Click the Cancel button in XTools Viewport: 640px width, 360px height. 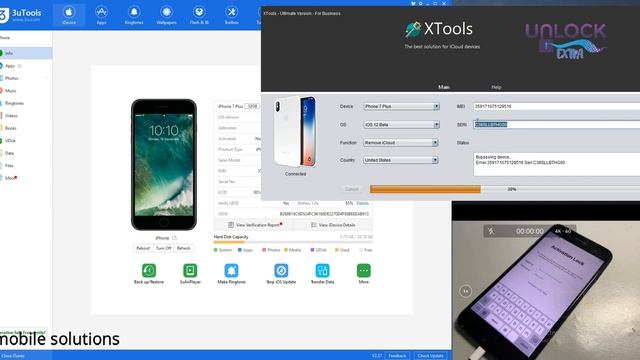pyautogui.click(x=351, y=189)
